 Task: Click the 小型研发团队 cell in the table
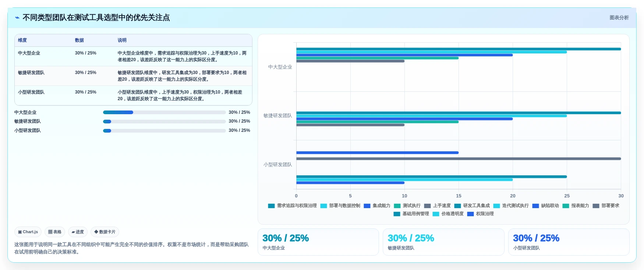point(31,92)
